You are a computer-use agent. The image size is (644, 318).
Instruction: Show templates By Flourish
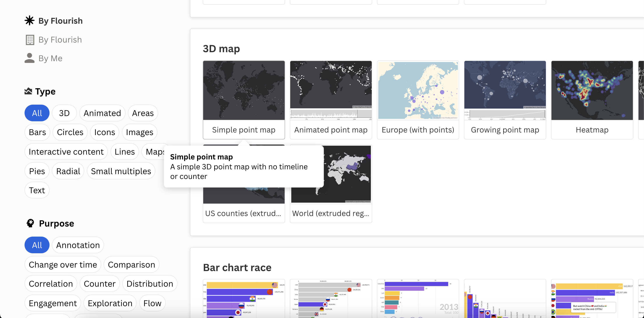click(60, 40)
